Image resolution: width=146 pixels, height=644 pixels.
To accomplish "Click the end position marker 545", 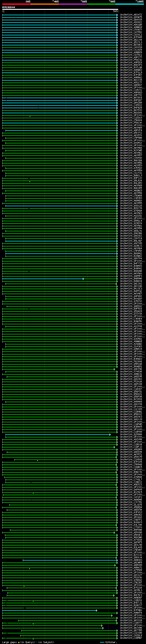I will [x=115, y=11].
